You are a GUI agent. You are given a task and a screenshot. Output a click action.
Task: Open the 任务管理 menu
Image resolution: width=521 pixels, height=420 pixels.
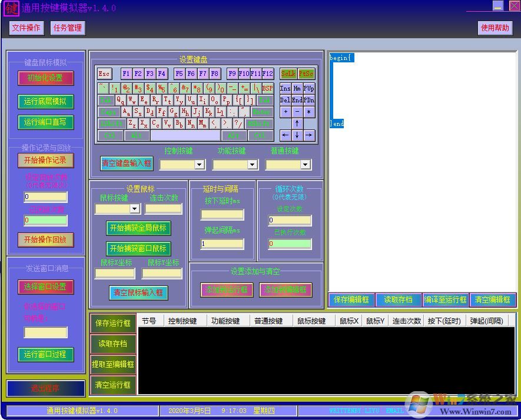(68, 28)
